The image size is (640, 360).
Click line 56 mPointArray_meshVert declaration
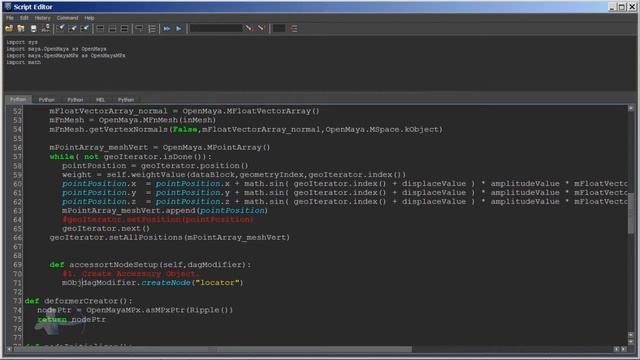point(160,147)
